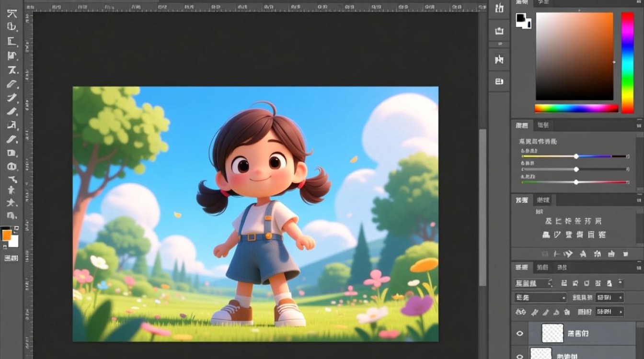Click the white background color swatch in toolbar
644x359 pixels.
(x=14, y=242)
